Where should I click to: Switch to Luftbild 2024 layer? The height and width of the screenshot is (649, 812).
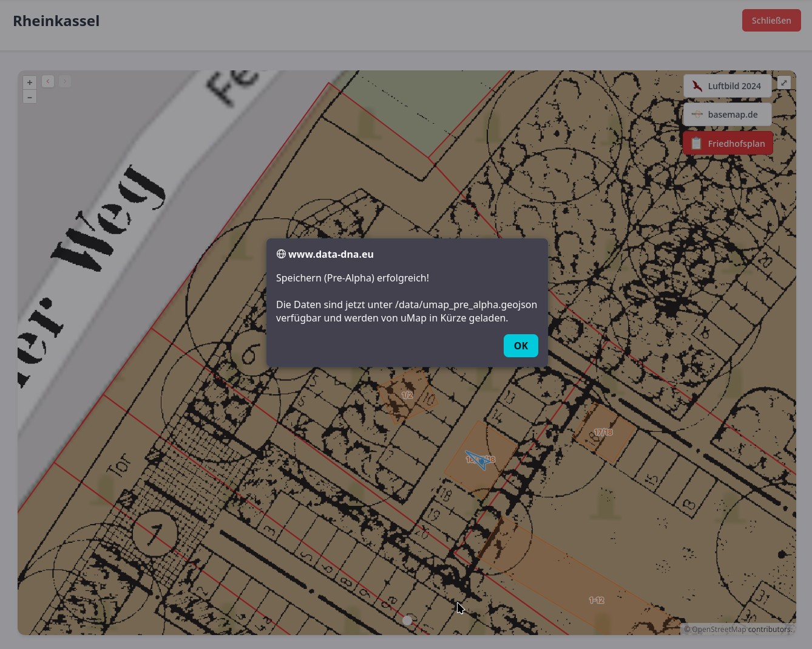tap(727, 86)
